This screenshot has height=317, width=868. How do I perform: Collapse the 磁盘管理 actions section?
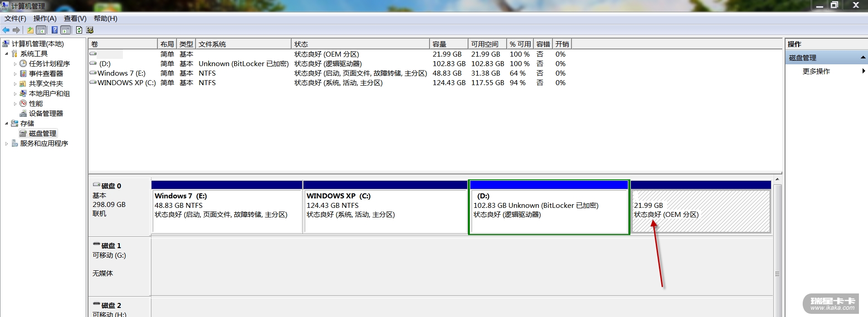pos(863,58)
